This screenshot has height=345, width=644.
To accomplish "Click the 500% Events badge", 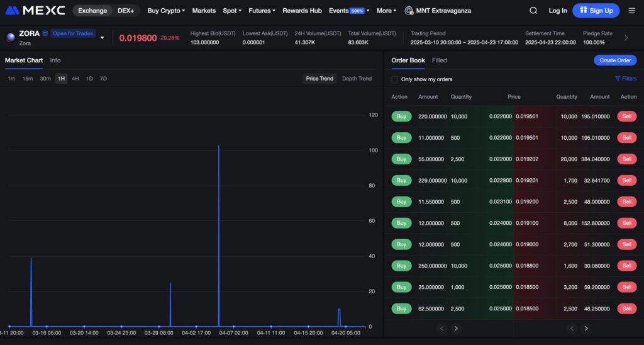I will [357, 11].
